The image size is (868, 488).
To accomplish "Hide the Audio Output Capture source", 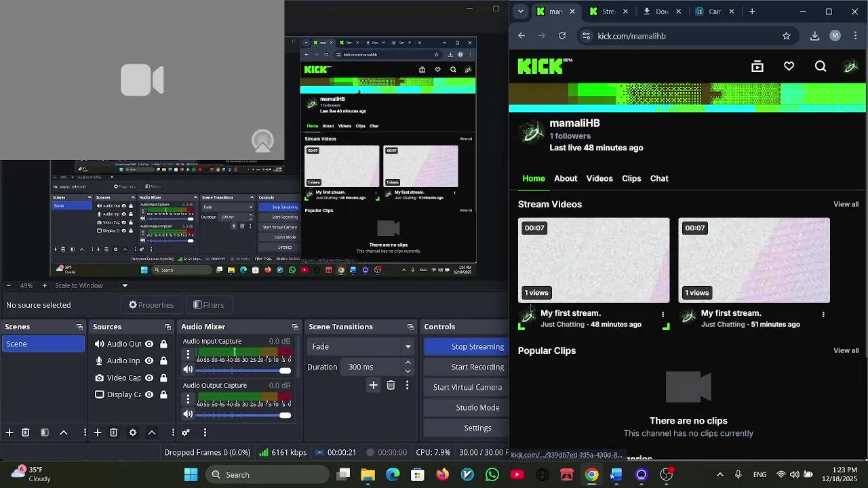I will tap(149, 344).
